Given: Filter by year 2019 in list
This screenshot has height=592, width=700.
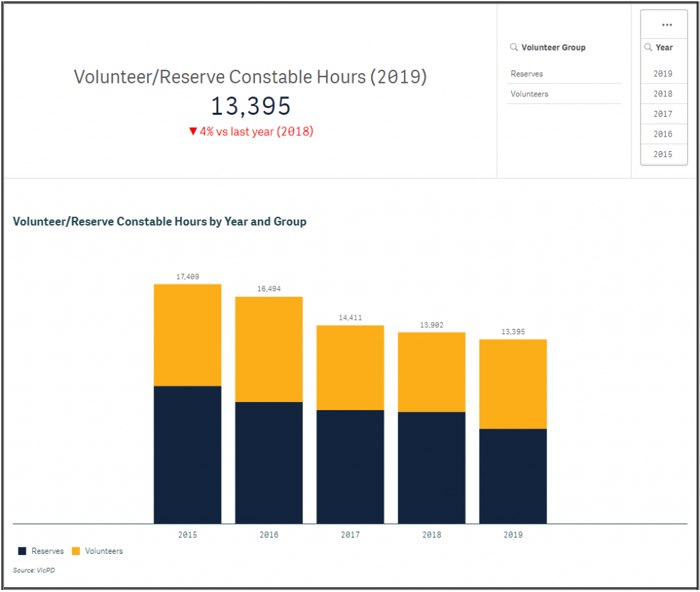Looking at the screenshot, I should click(x=662, y=74).
